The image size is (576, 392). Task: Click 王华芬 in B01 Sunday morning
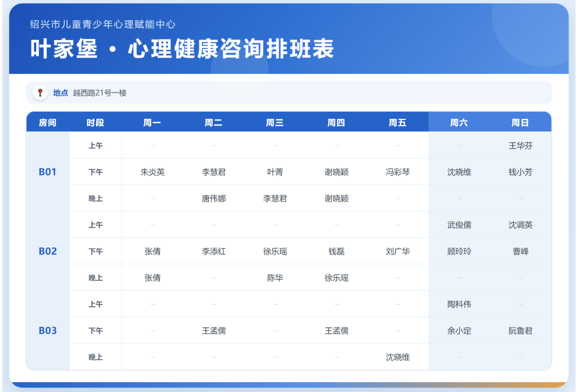(521, 146)
